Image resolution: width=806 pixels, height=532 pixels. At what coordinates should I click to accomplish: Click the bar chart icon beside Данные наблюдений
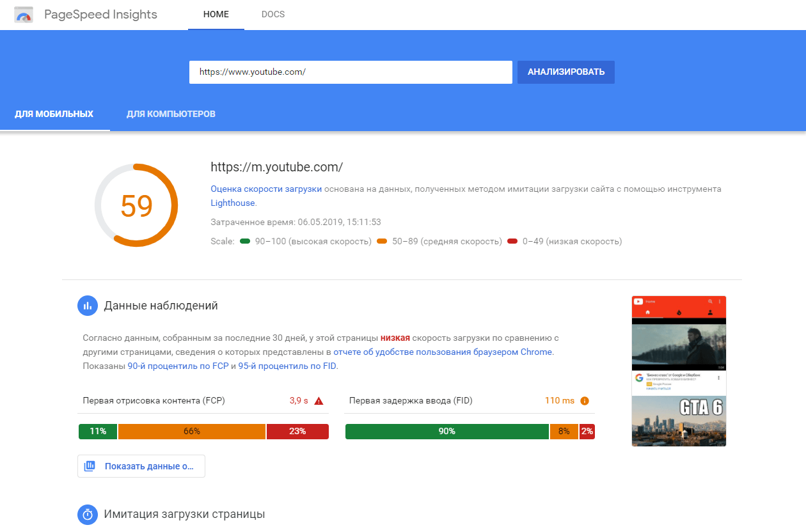[x=87, y=306]
